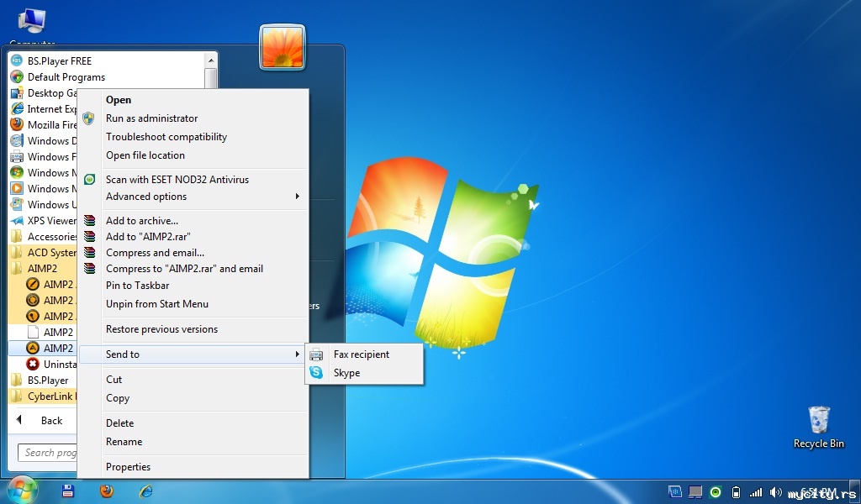Select Properties in the context menu
Screen dimensions: 861x504
point(128,467)
